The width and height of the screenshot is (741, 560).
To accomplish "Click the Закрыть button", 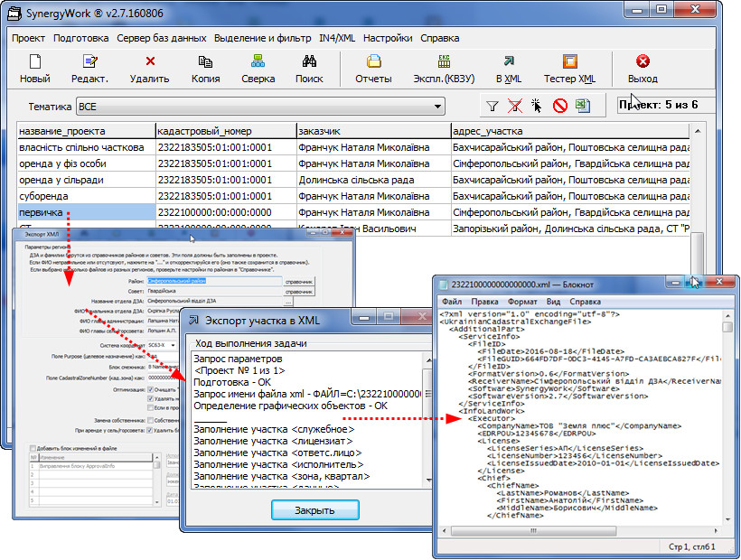I will (x=315, y=510).
